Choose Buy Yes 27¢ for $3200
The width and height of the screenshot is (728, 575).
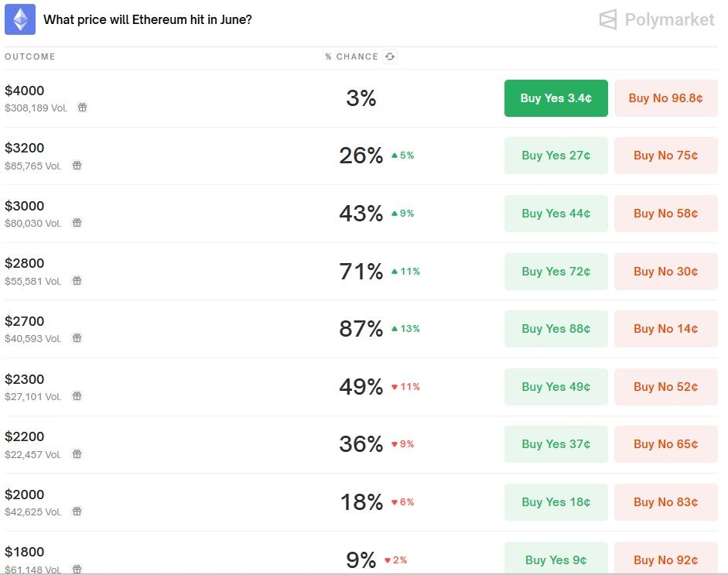[555, 156]
